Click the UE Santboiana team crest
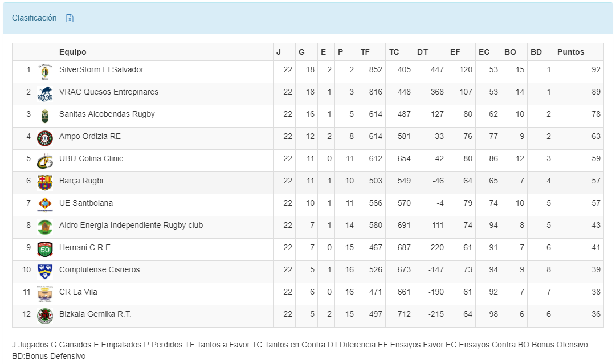The height and width of the screenshot is (364, 616). click(x=45, y=205)
